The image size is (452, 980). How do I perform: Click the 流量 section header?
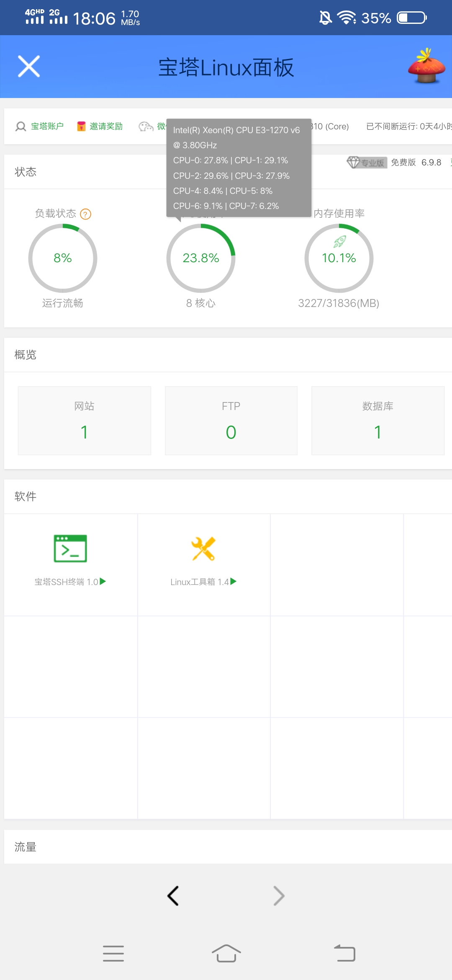tap(26, 847)
